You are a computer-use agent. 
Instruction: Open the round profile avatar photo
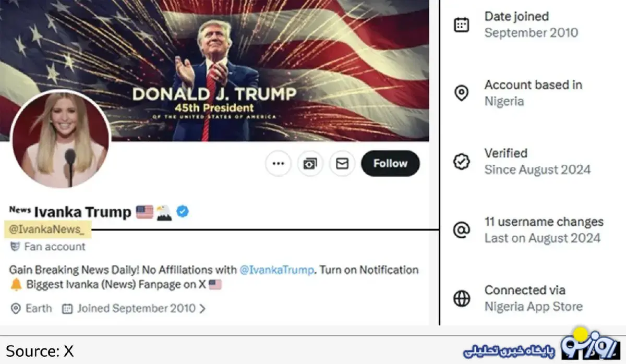(61, 139)
